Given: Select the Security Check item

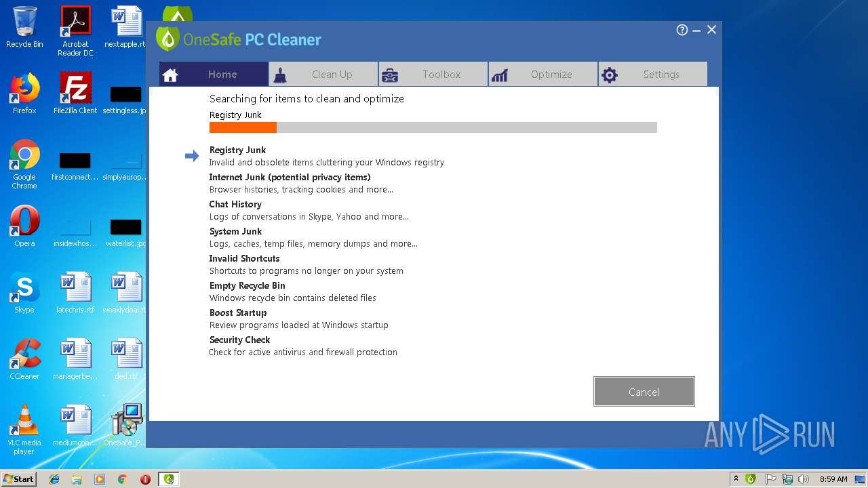Looking at the screenshot, I should pos(239,340).
